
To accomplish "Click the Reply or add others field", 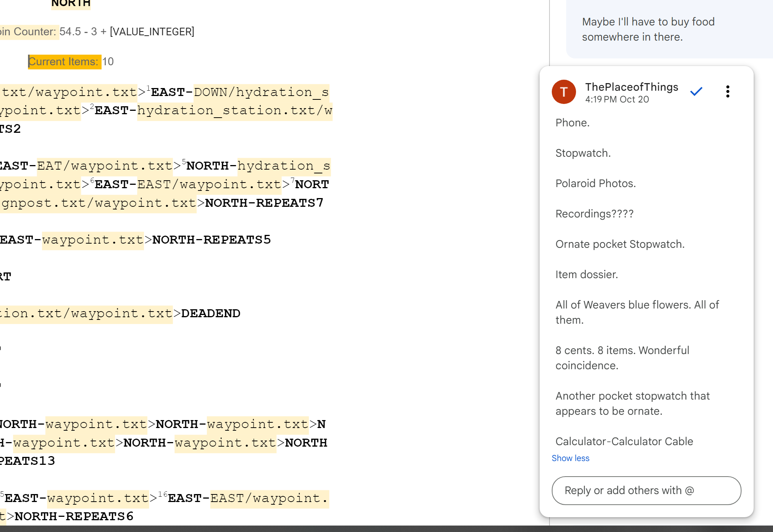I will pyautogui.click(x=646, y=490).
